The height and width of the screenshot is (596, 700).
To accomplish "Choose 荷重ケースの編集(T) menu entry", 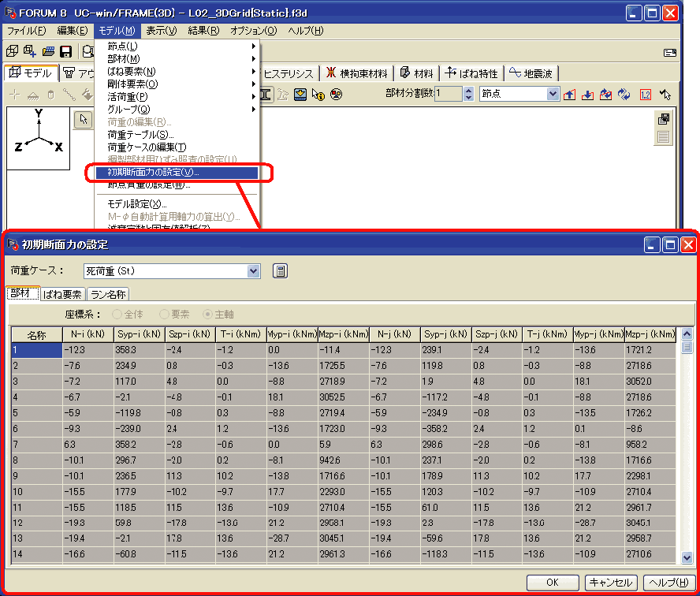I will click(177, 147).
